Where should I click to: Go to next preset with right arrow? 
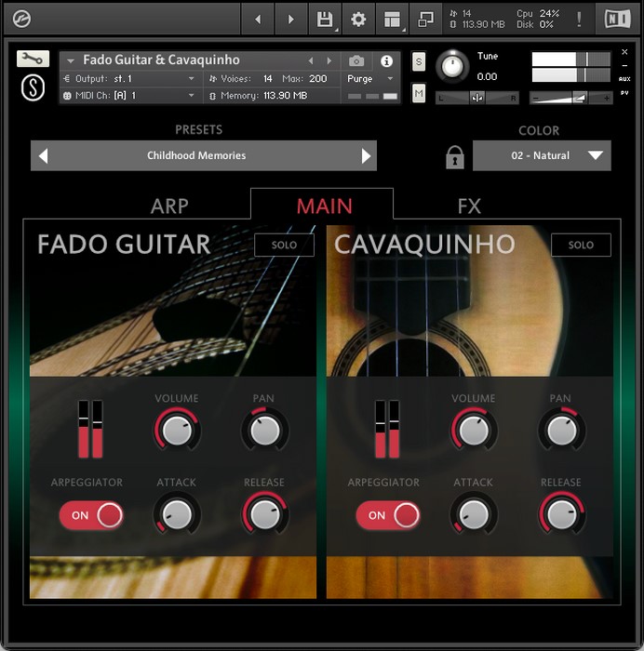[366, 156]
